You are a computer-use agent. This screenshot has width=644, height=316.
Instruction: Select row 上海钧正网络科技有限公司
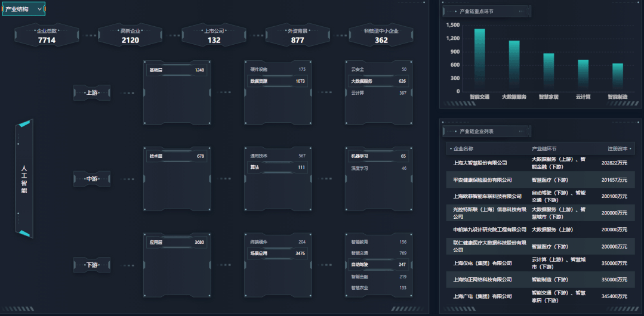tap(541, 280)
